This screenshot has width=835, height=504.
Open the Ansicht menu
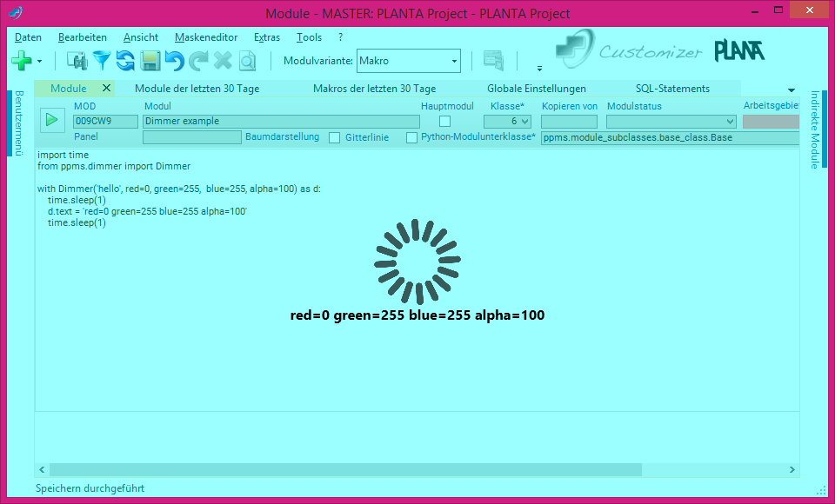[x=141, y=37]
